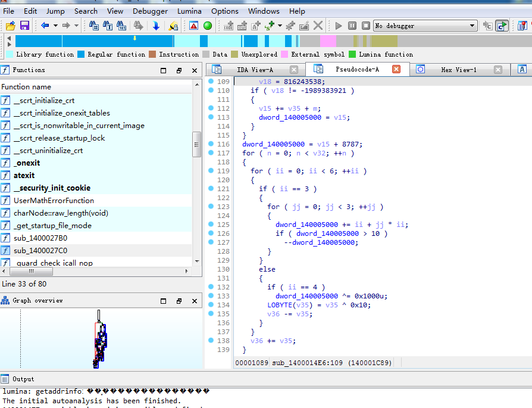This screenshot has width=532, height=408.
Task: Click the binary sequence search binoculars icon
Action: tap(121, 26)
